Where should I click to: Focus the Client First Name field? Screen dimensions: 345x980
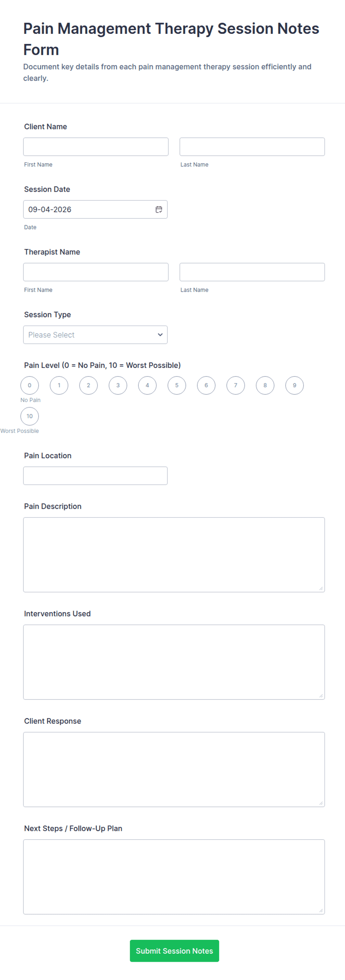tap(96, 146)
